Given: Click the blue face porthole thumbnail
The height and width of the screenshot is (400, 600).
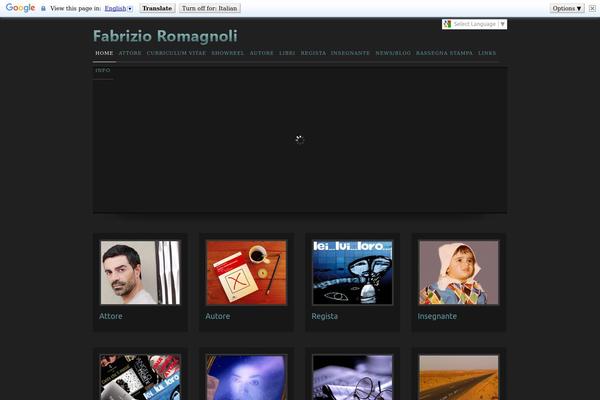Looking at the screenshot, I should pyautogui.click(x=246, y=377).
